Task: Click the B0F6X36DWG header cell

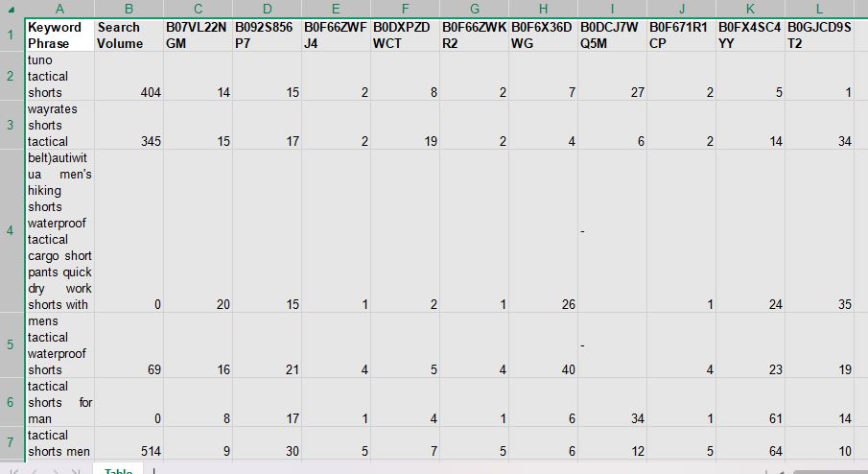Action: 543,35
